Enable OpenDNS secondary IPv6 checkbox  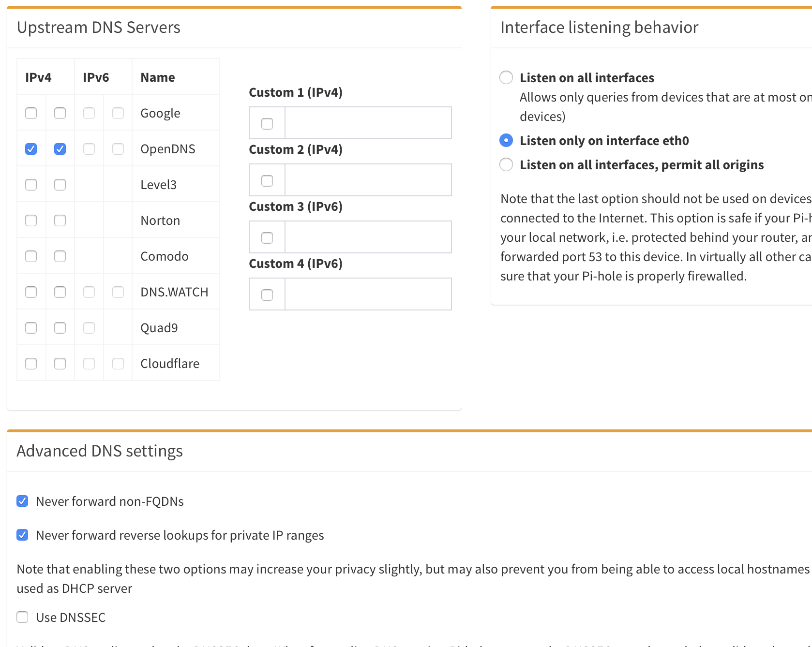[x=118, y=149]
